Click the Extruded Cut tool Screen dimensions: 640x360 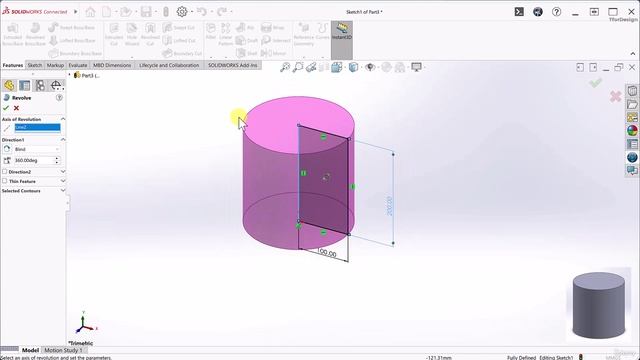pyautogui.click(x=114, y=35)
